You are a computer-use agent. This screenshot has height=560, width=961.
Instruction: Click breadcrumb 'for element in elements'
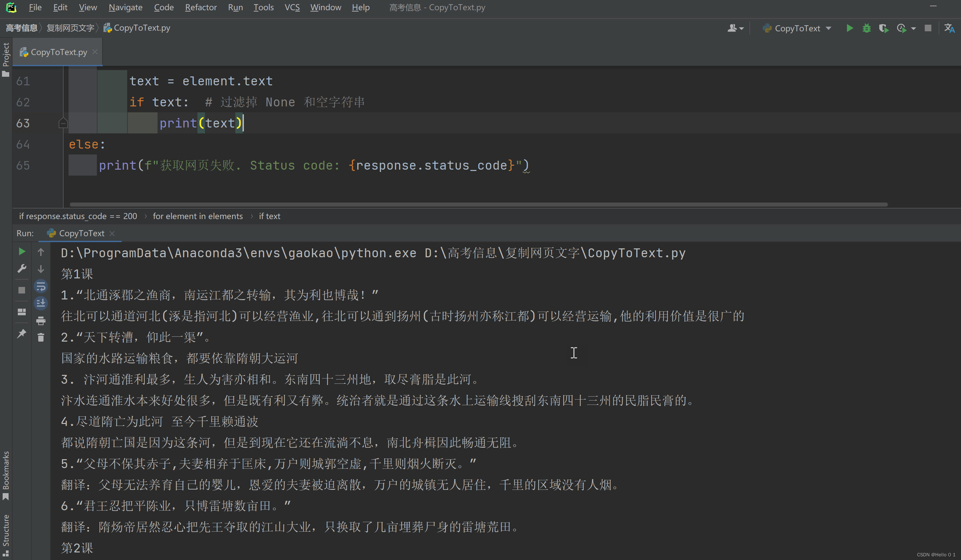pyautogui.click(x=197, y=216)
